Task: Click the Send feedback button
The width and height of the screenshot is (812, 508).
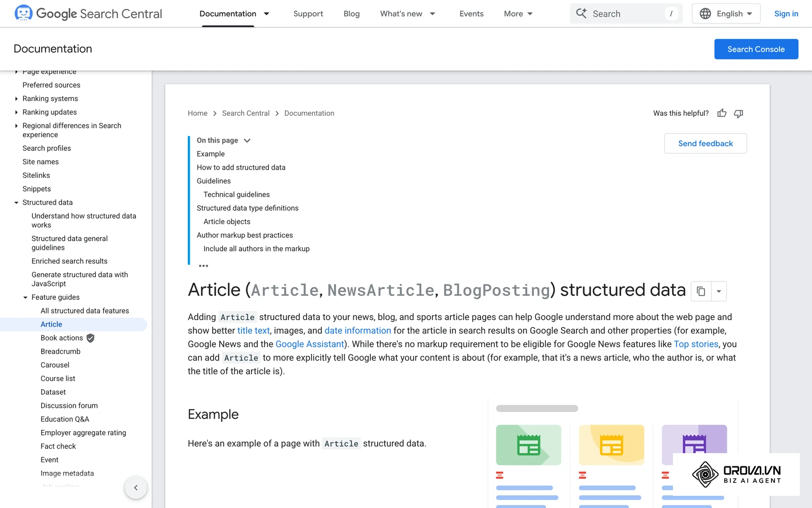Action: tap(705, 143)
